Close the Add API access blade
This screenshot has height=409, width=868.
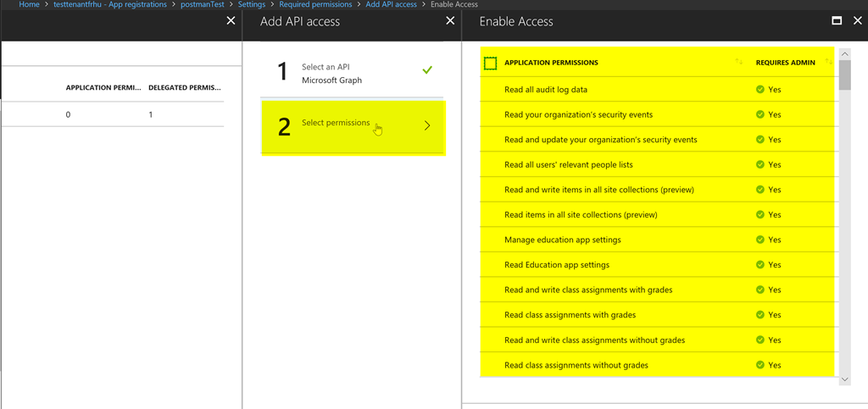[x=450, y=21]
